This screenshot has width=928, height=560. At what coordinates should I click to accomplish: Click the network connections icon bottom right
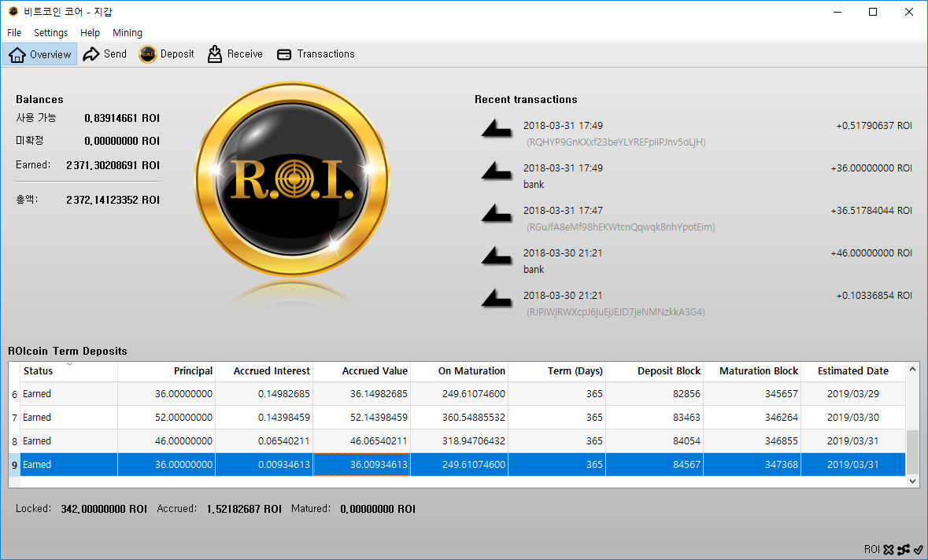(904, 549)
